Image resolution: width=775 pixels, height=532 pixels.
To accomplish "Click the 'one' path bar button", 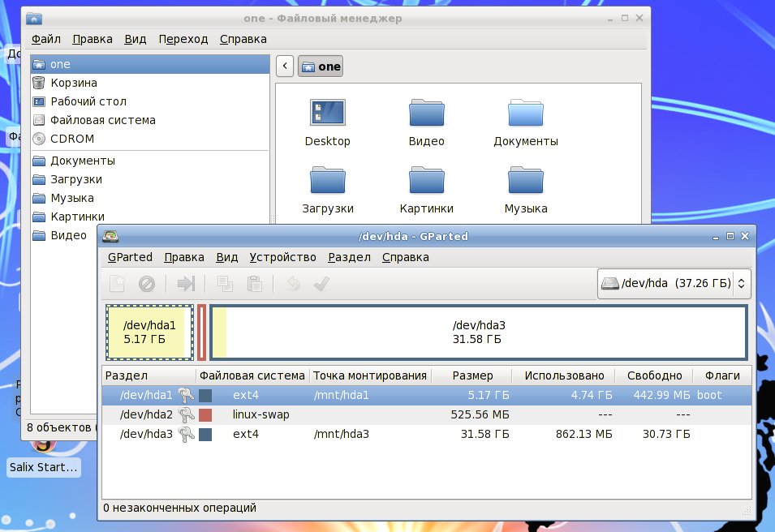I will [x=321, y=66].
